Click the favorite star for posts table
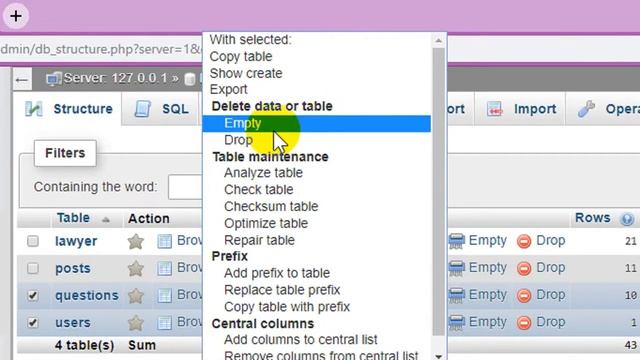Image resolution: width=640 pixels, height=360 pixels. (x=136, y=269)
